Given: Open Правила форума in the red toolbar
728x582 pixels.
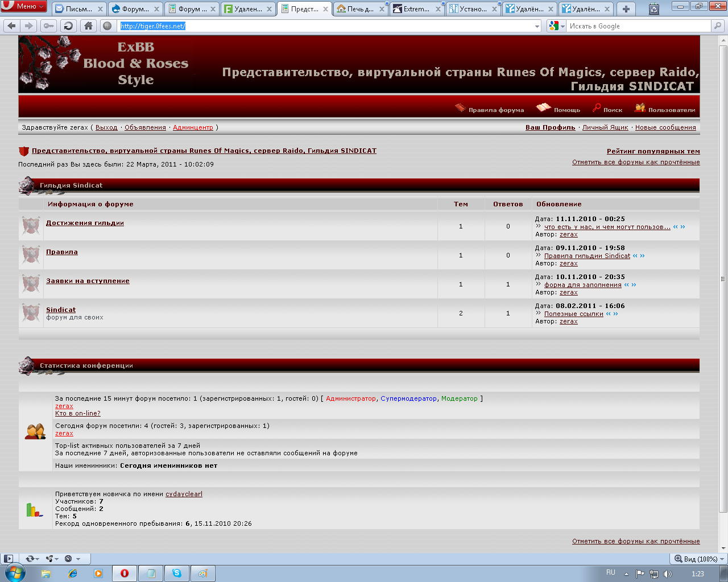Looking at the screenshot, I should pos(490,109).
